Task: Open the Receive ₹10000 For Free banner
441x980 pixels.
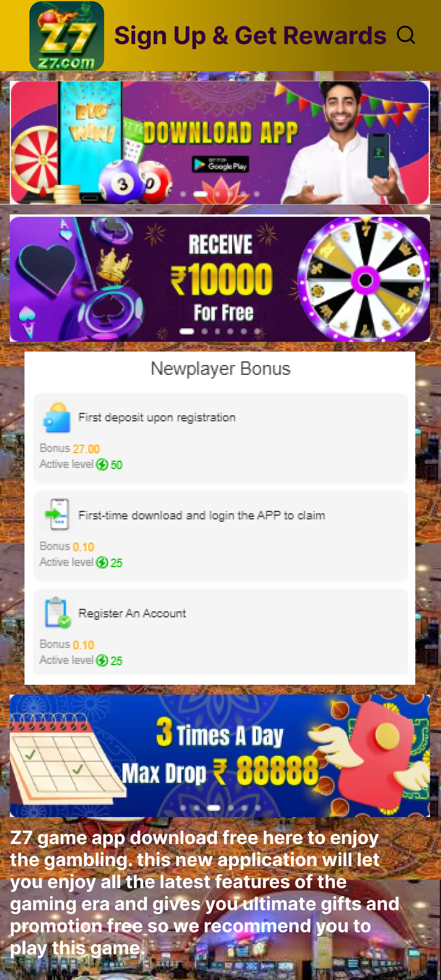Action: point(220,279)
